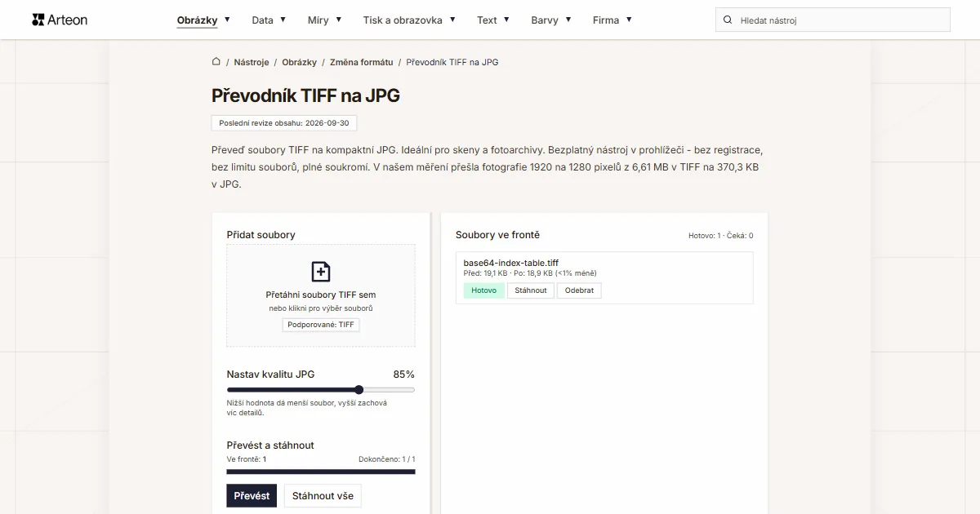
Task: Click the TIFF drop zone area
Action: (321, 295)
